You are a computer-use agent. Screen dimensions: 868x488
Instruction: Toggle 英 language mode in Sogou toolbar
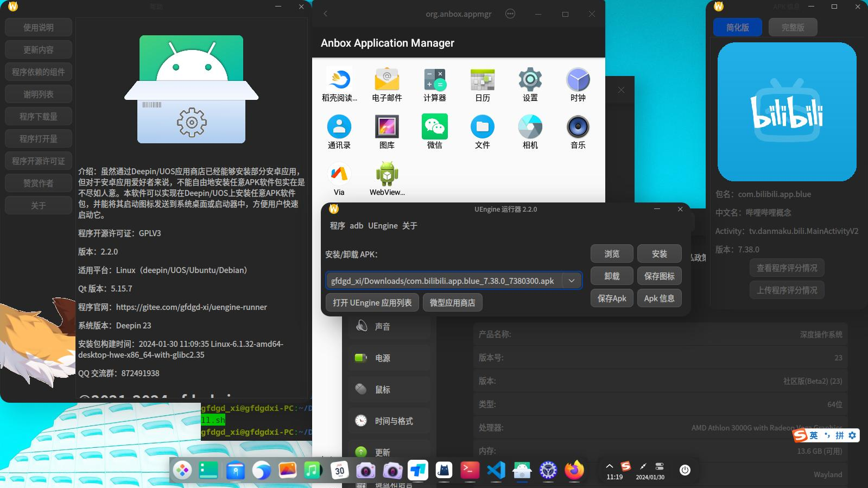(x=814, y=435)
